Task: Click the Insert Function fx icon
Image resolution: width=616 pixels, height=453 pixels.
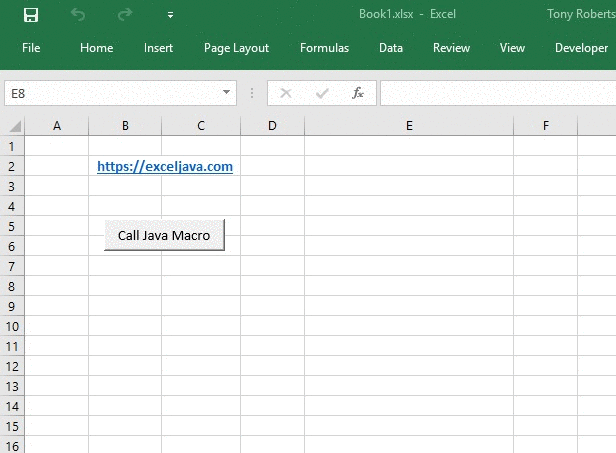Action: [x=358, y=93]
